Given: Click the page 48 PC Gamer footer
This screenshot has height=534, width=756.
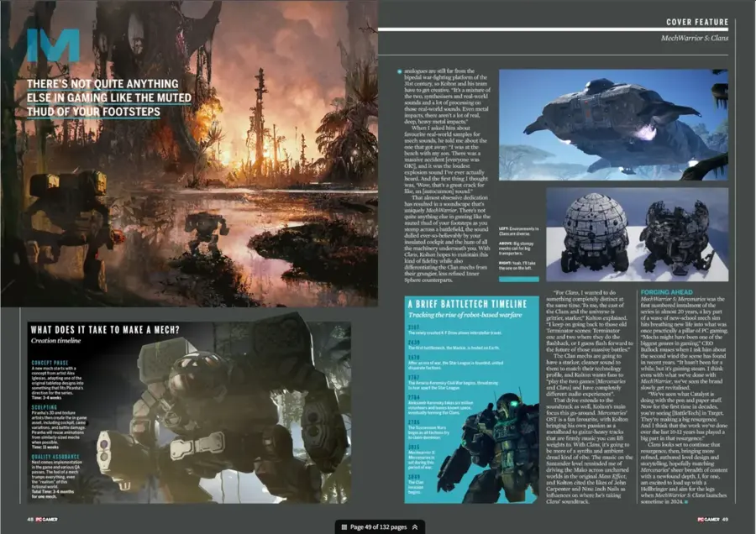Looking at the screenshot, I should (43, 519).
